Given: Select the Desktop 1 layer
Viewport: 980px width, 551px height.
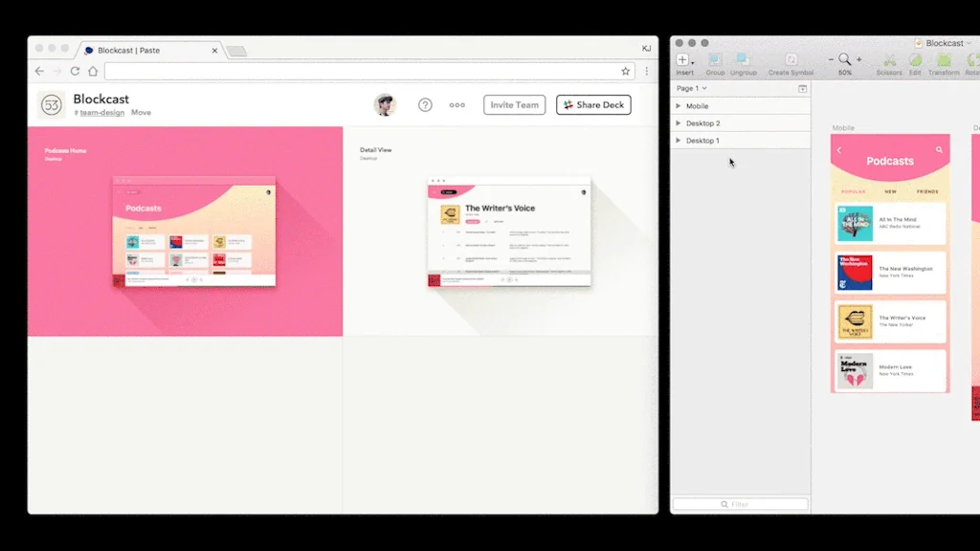Looking at the screenshot, I should tap(706, 141).
